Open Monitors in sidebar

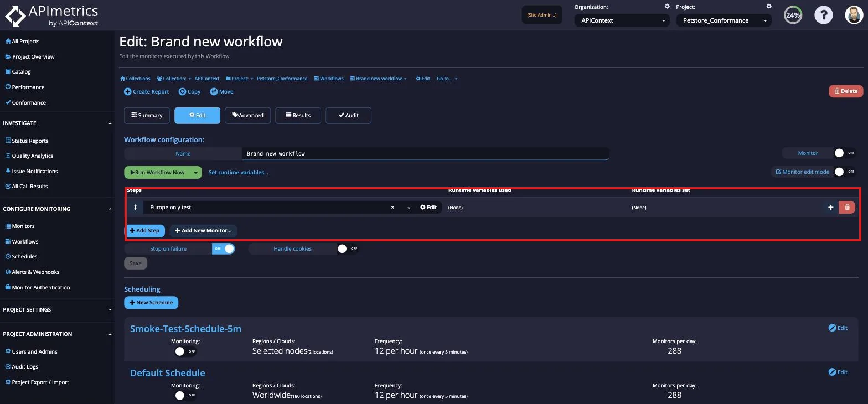20,226
